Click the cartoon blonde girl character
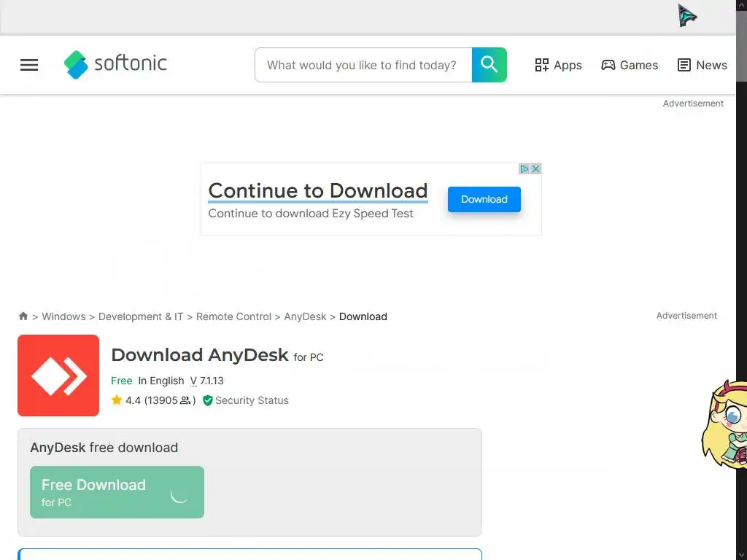Screen dimensions: 747x560 pyautogui.click(x=724, y=424)
